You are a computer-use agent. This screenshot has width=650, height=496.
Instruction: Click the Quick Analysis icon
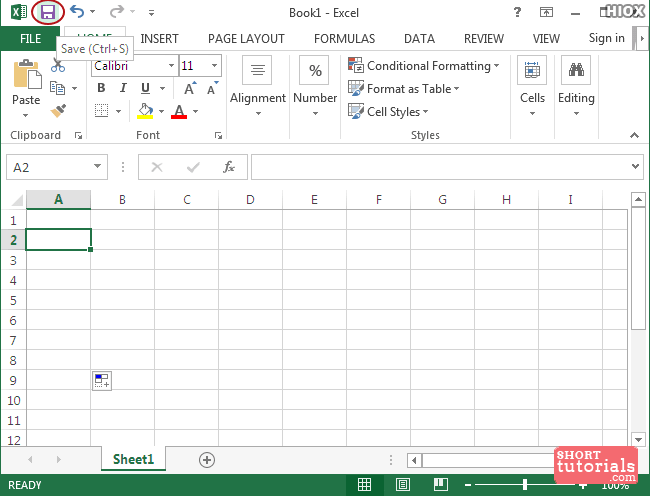coord(102,380)
